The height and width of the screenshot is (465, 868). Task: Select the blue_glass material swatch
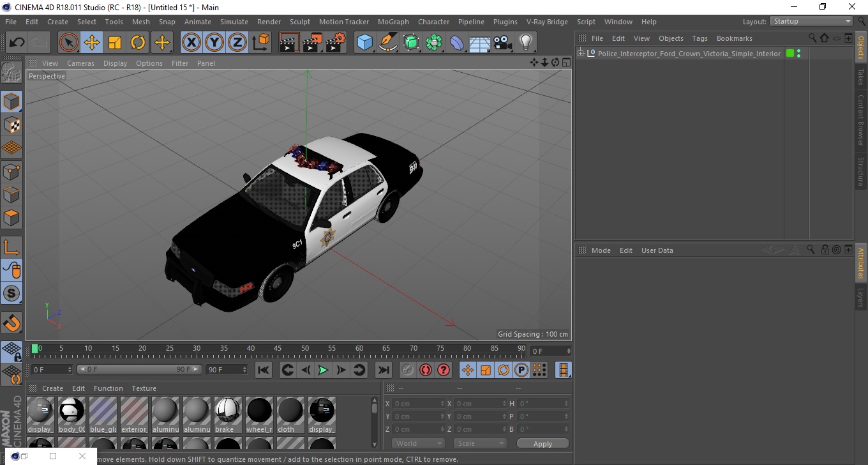click(x=103, y=414)
